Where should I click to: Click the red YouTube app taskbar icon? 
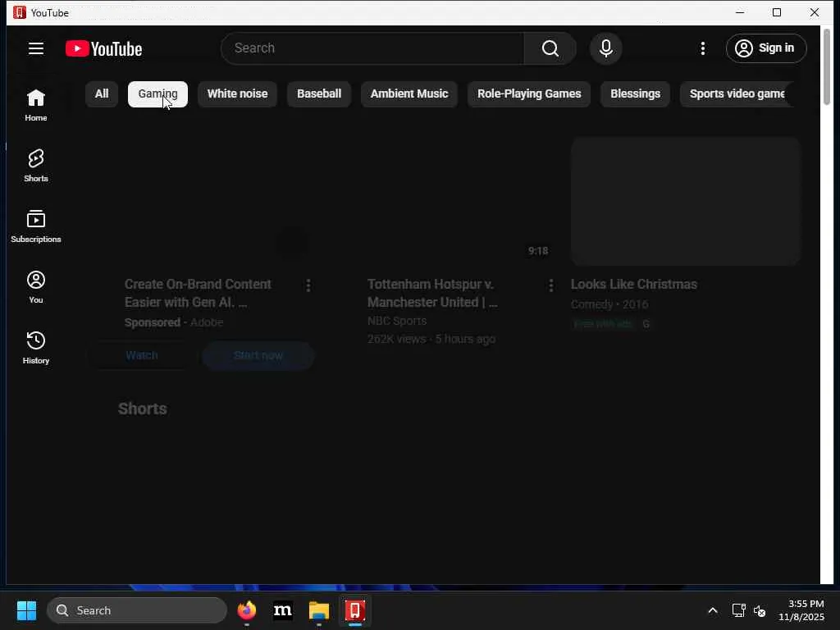pyautogui.click(x=355, y=610)
